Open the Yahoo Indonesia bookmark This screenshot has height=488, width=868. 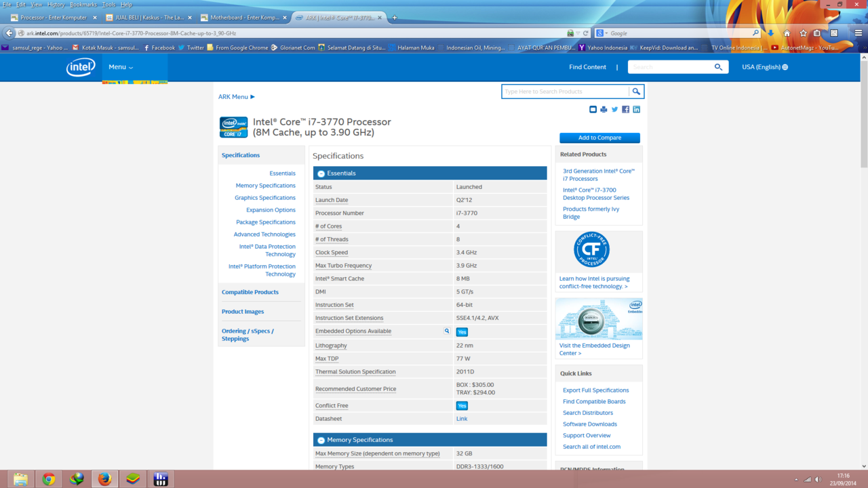point(603,48)
